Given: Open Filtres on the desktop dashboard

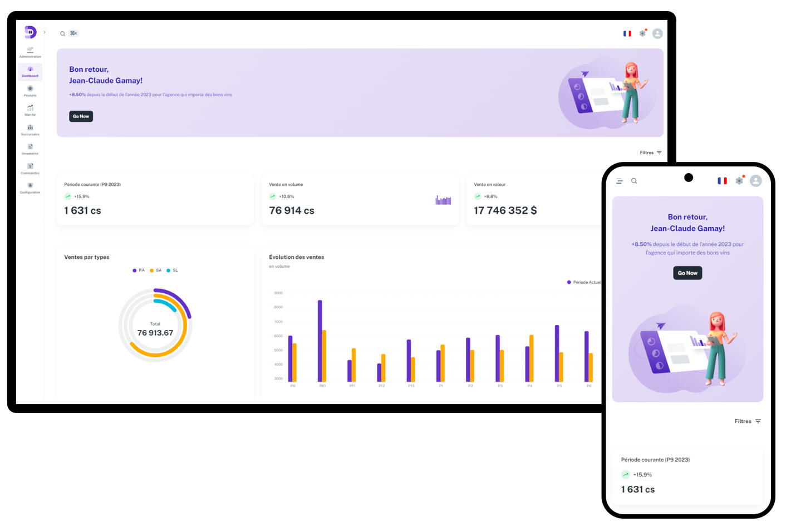Looking at the screenshot, I should tap(650, 152).
